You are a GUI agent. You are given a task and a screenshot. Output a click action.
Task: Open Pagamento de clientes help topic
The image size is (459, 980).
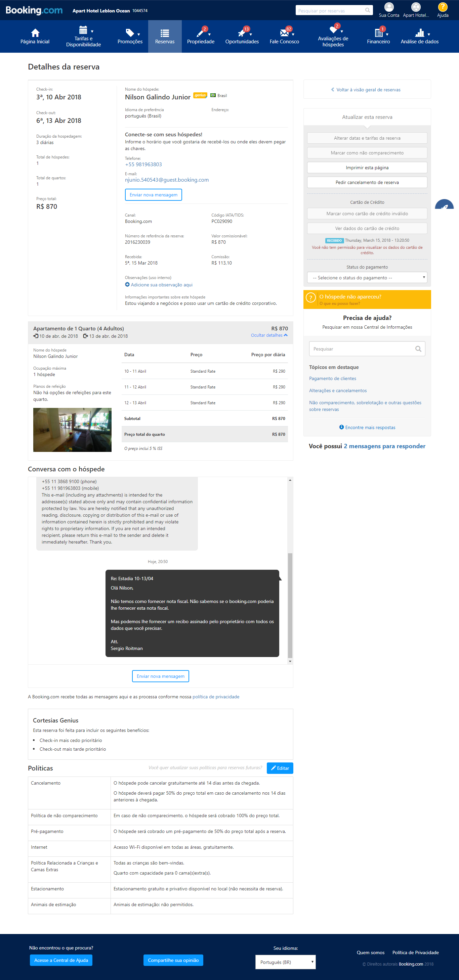point(333,378)
